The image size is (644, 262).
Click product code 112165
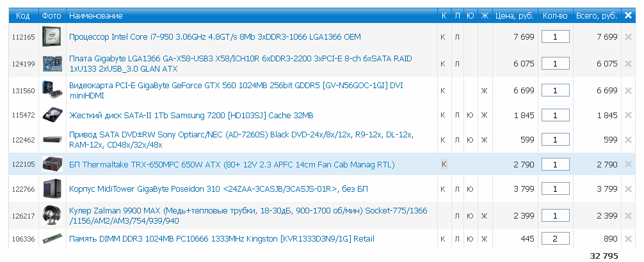[x=24, y=37]
